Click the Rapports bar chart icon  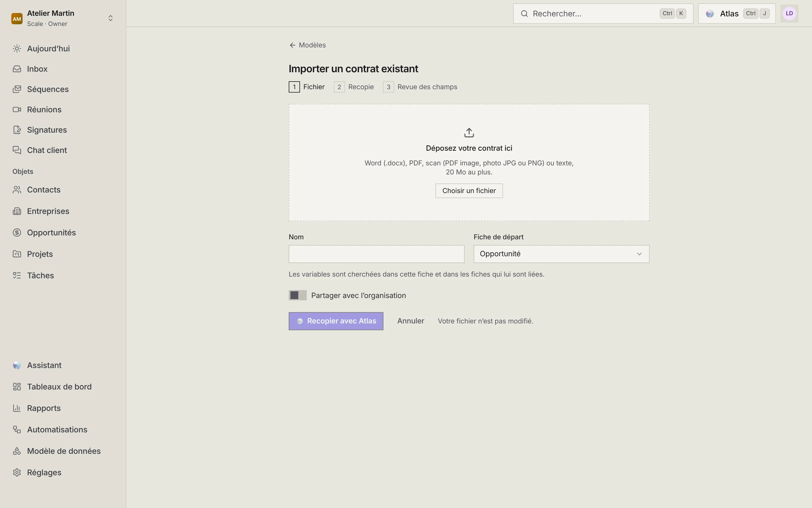coord(17,408)
